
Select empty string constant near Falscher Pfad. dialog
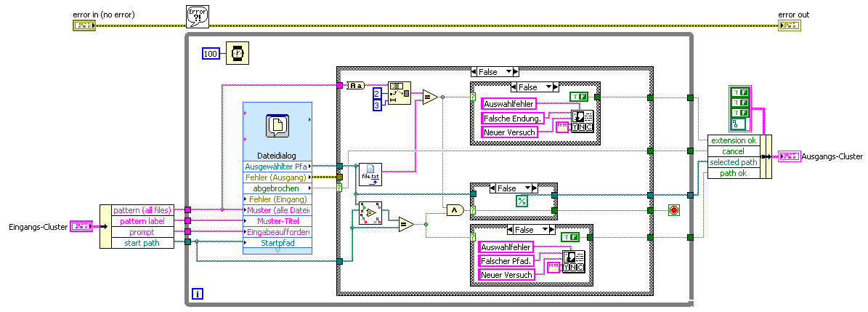554,268
